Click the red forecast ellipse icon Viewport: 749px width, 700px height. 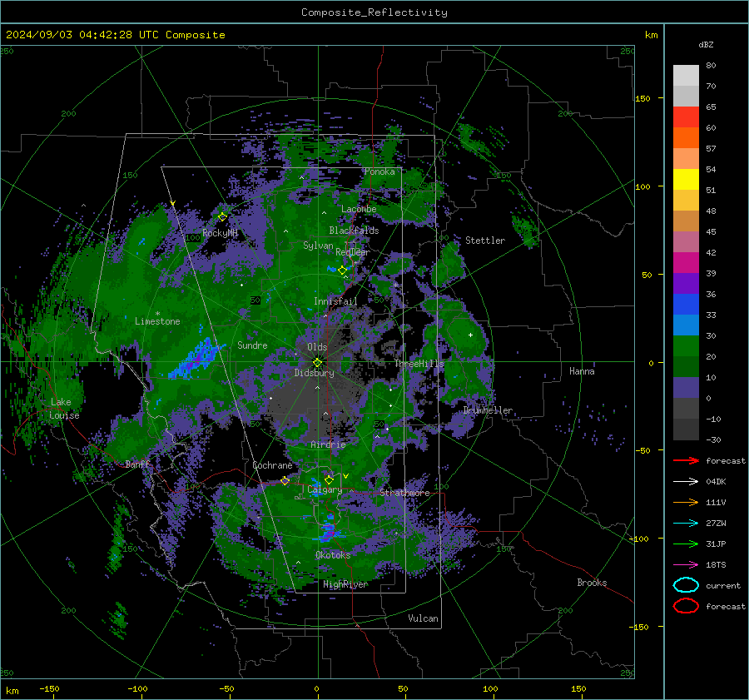[686, 606]
